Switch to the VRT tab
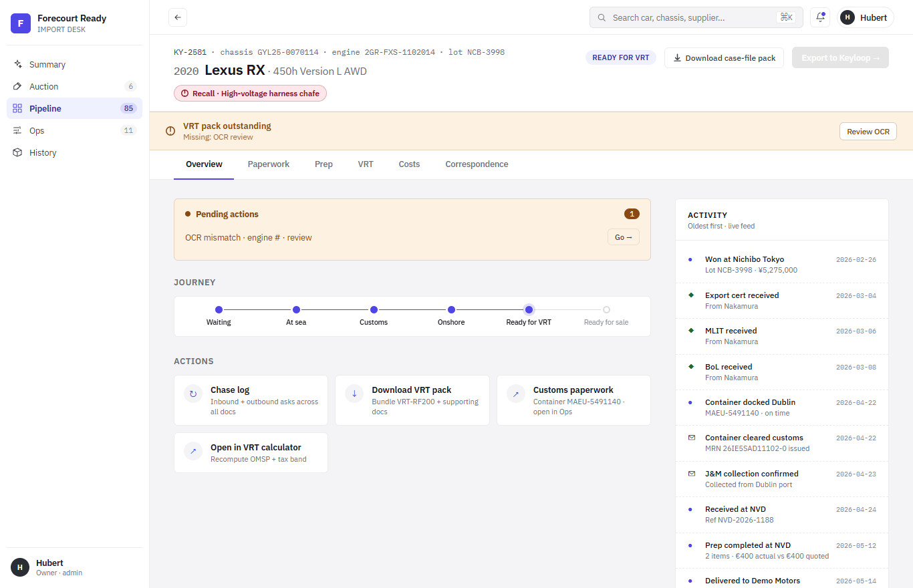The width and height of the screenshot is (913, 588). coord(366,164)
